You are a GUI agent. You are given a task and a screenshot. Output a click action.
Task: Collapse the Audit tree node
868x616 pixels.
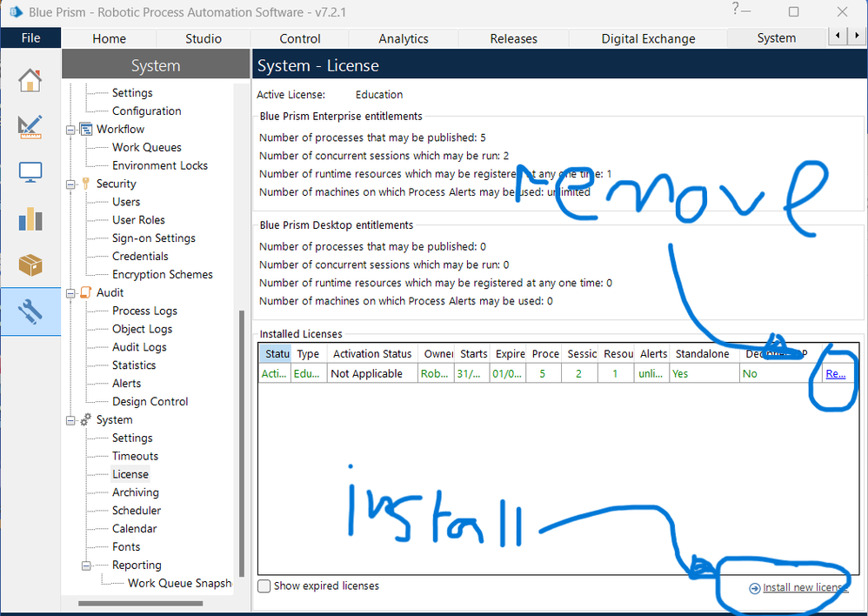point(70,293)
